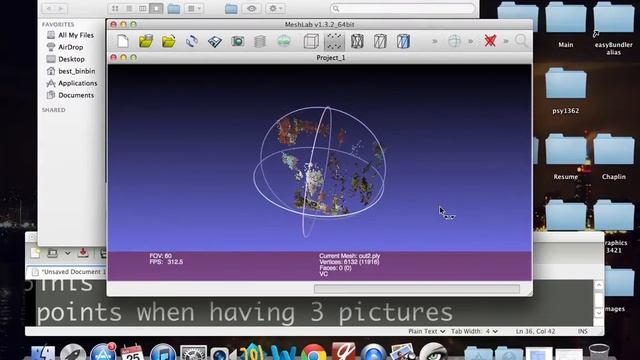This screenshot has width=640, height=360.
Task: Click the save download icon in text editor
Action: click(x=83, y=253)
